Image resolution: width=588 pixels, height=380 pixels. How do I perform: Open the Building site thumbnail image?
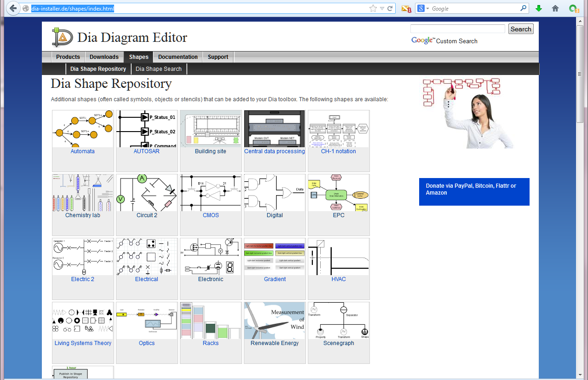[x=211, y=129]
